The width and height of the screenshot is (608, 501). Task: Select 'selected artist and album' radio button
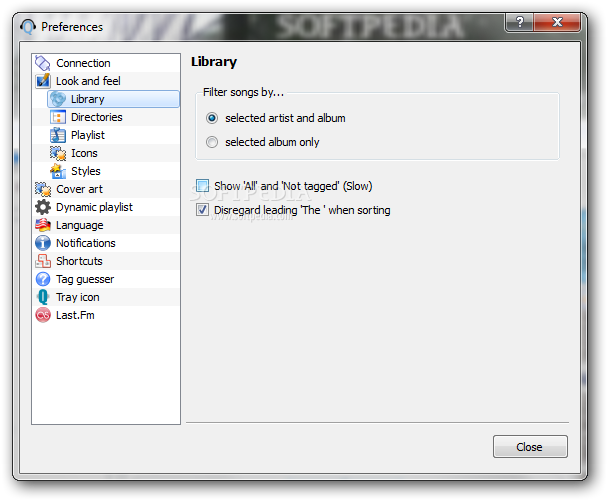click(x=212, y=118)
